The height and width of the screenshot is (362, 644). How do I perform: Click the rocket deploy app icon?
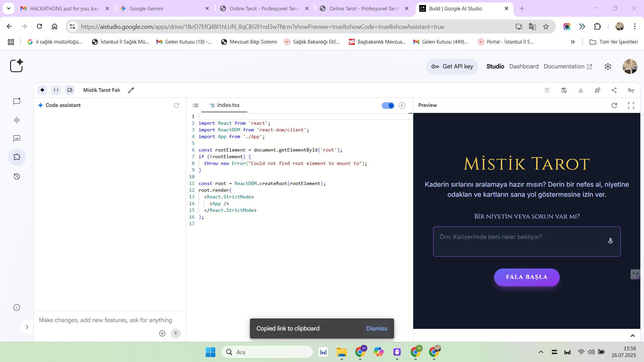coord(597,90)
